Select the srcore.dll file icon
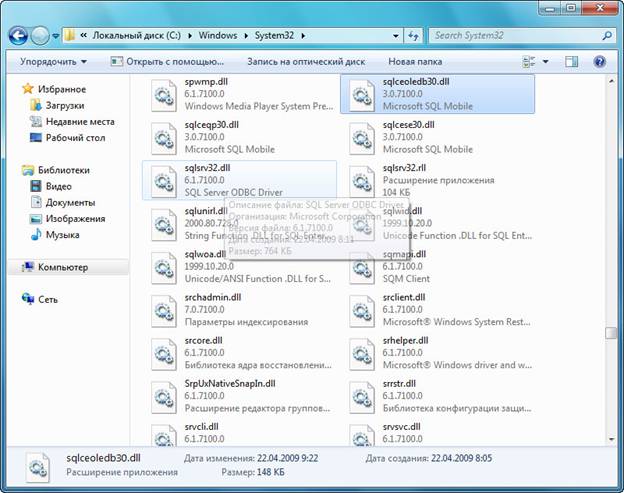The image size is (624, 493). click(164, 354)
